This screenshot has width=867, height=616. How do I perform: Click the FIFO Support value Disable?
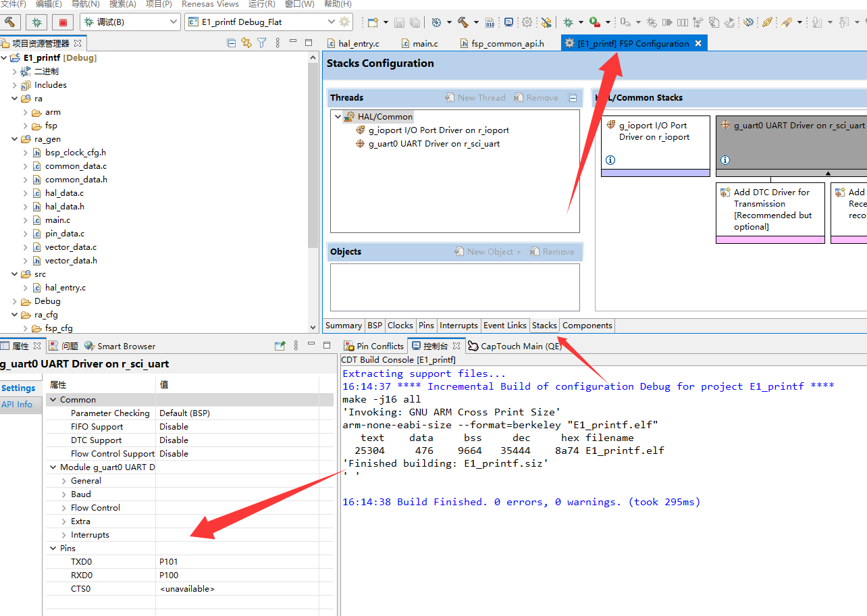click(174, 427)
